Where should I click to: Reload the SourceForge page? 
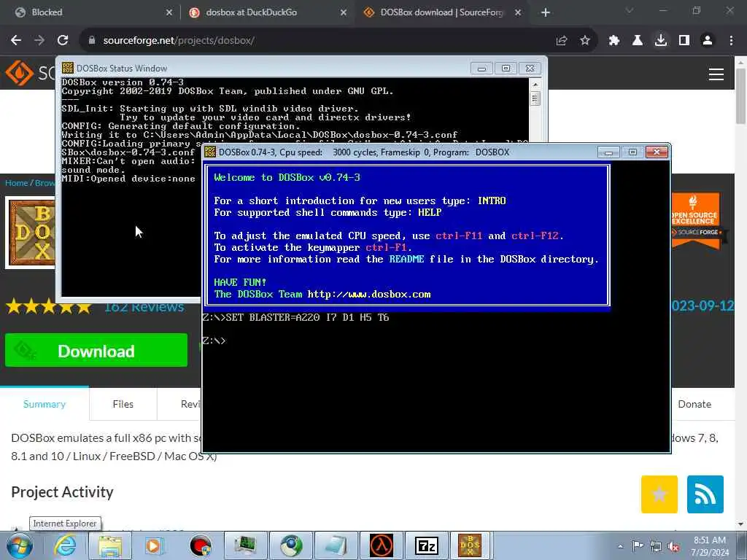[x=63, y=41]
